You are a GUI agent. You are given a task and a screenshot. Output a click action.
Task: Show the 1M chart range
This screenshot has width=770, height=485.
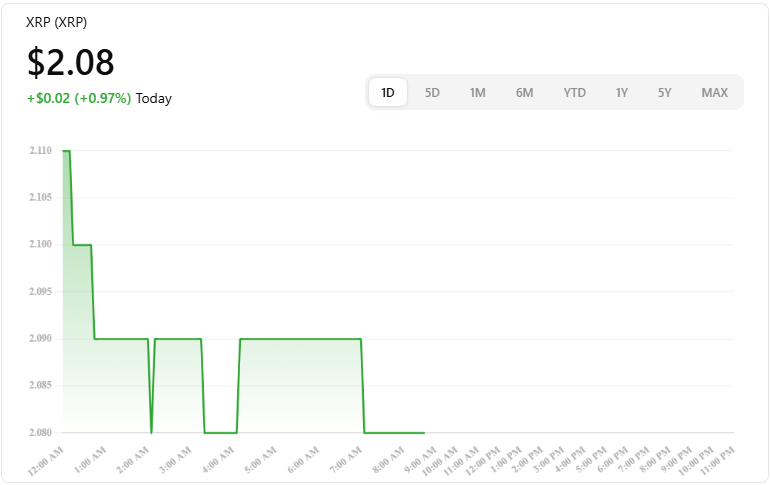477,92
